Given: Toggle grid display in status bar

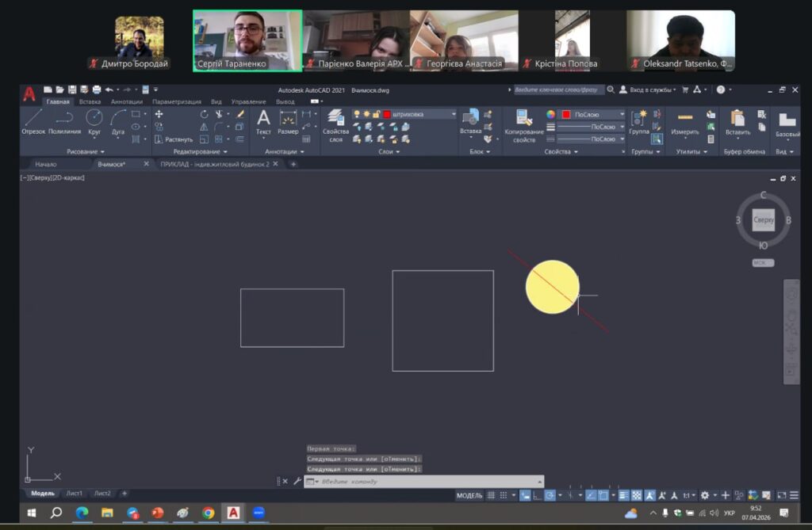Looking at the screenshot, I should (x=491, y=495).
